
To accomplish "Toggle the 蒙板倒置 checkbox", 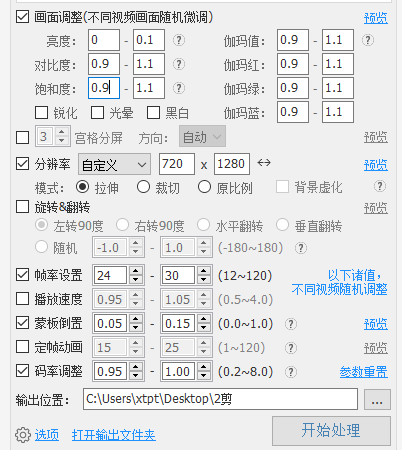I will click(22, 323).
